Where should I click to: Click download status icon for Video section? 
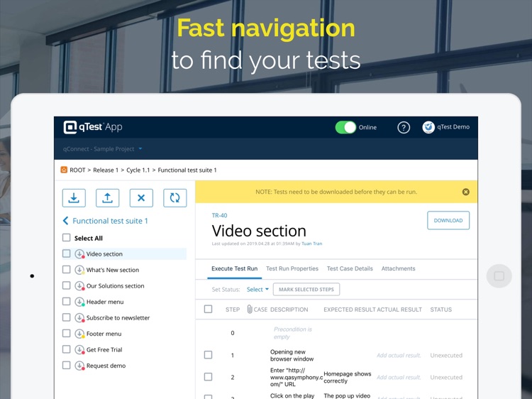79,254
